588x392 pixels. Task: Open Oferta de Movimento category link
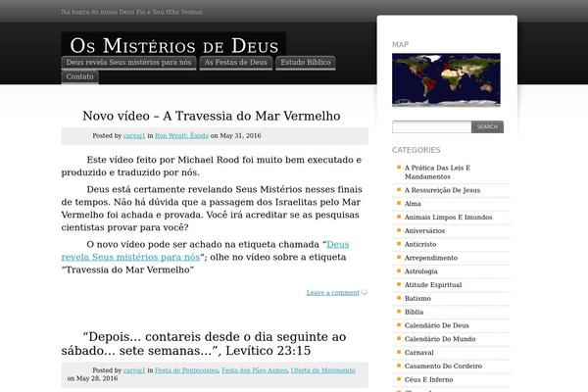322,370
